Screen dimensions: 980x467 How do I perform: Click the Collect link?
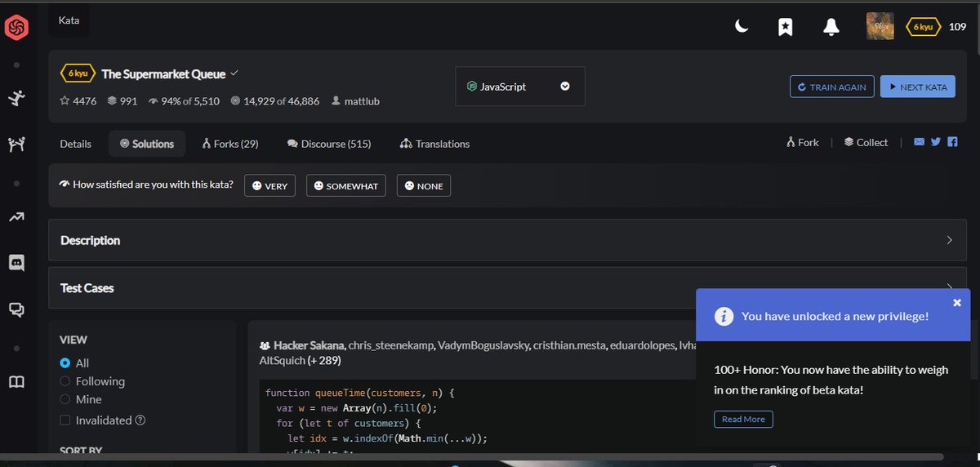tap(866, 142)
